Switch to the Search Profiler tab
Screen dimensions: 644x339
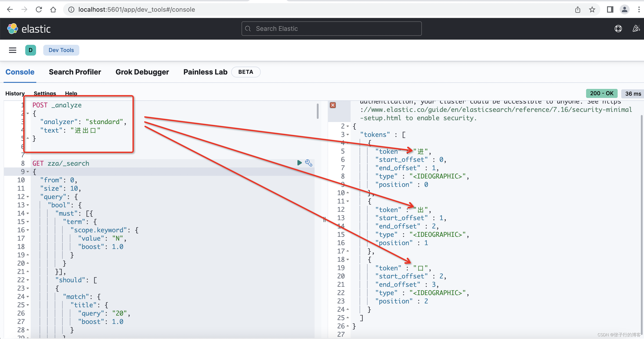(75, 72)
